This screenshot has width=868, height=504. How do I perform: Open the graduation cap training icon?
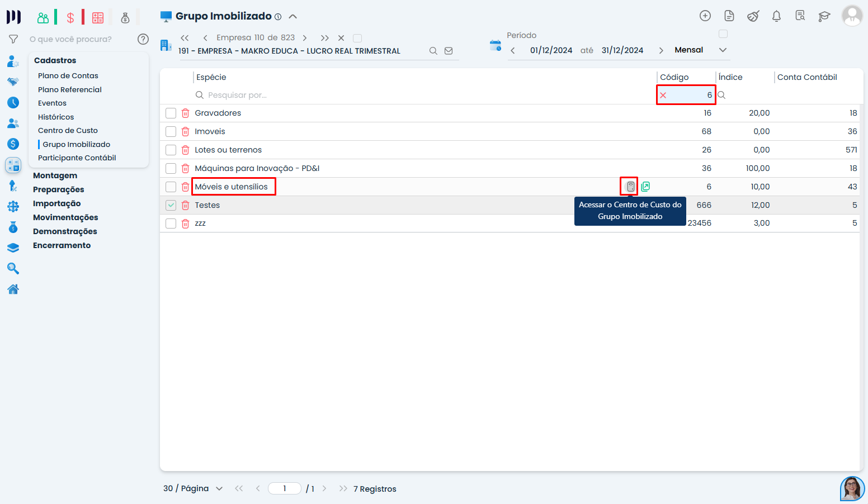click(x=824, y=16)
